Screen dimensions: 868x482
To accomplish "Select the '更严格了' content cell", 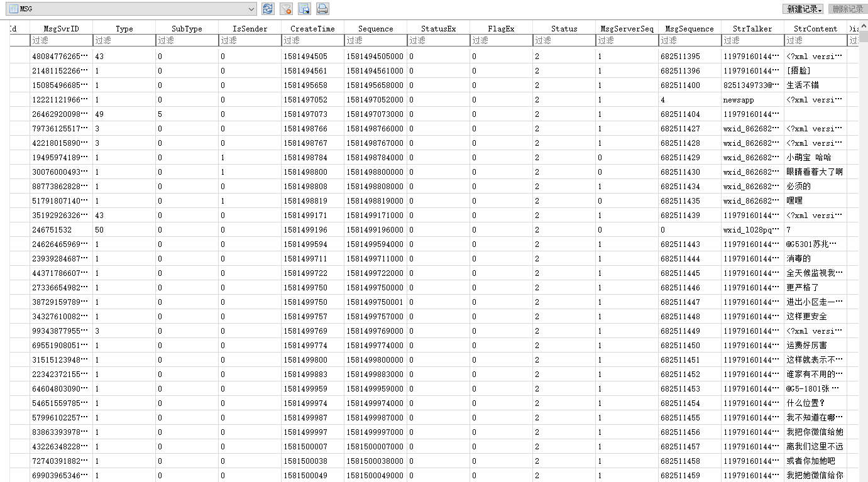I will (x=816, y=288).
